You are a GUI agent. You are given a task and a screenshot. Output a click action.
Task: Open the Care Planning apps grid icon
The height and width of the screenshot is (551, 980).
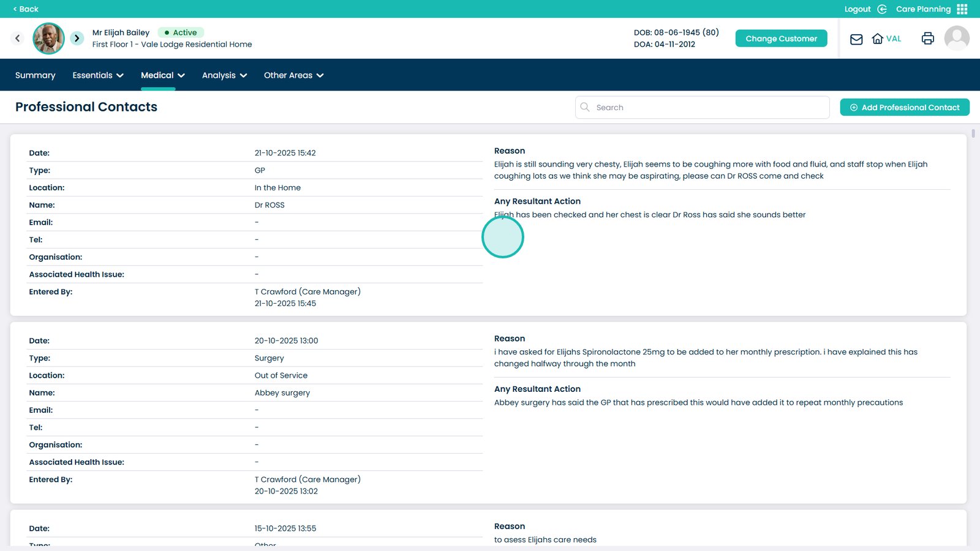tap(962, 9)
